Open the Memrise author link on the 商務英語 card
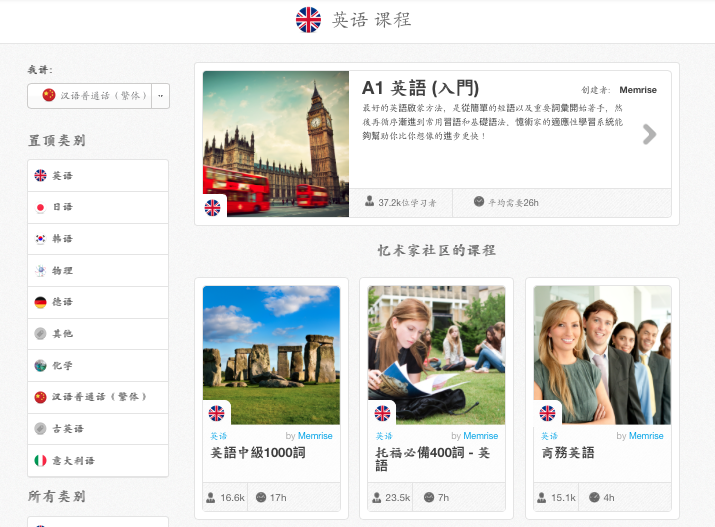The image size is (715, 527). pyautogui.click(x=646, y=436)
